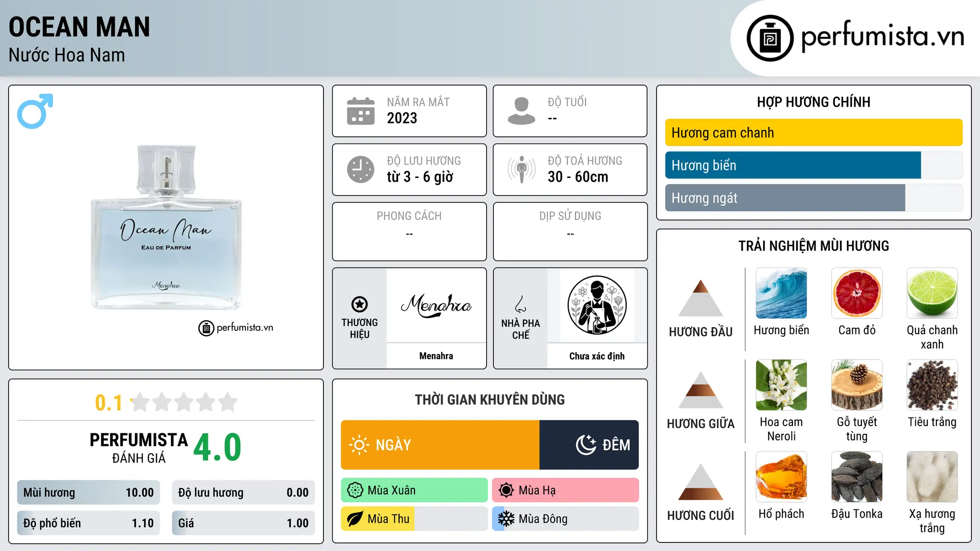
Task: Click the leaf icon for Mùa Thu
Action: click(355, 519)
